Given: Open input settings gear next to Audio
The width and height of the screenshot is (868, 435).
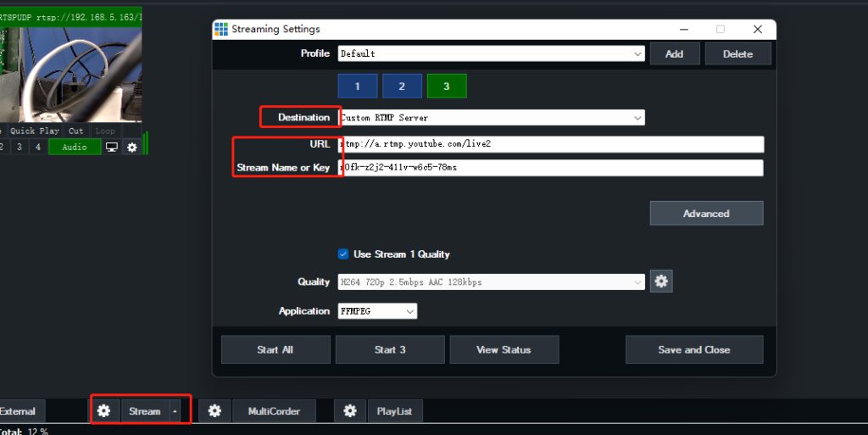Looking at the screenshot, I should [131, 148].
